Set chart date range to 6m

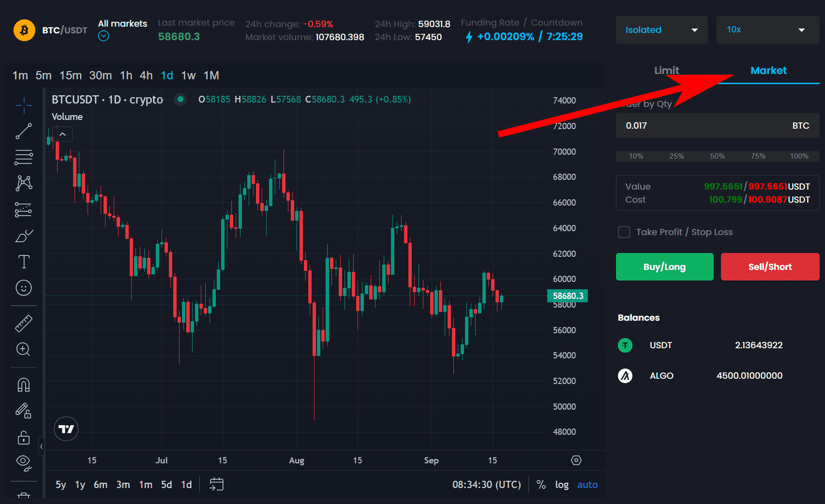pos(100,485)
